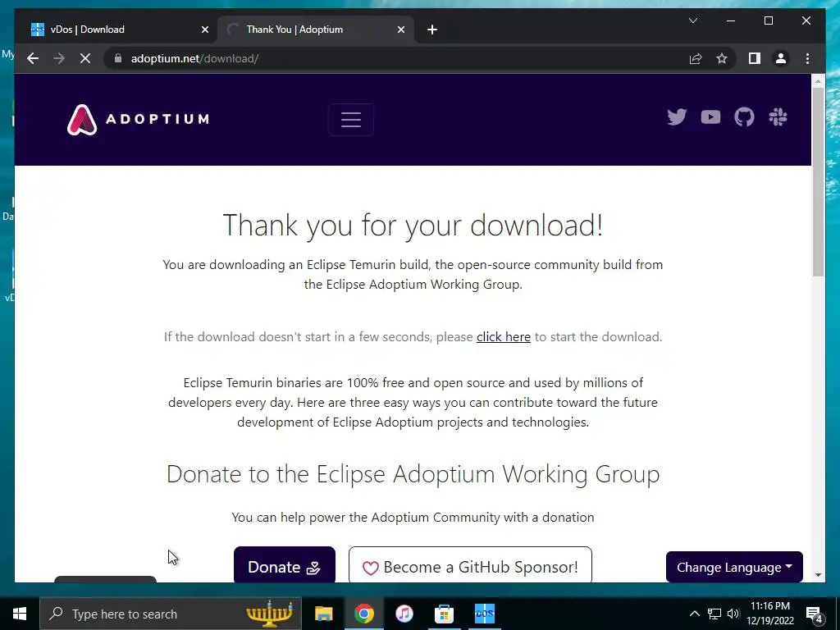Open Adoptium's Twitter page icon
Image resolution: width=840 pixels, height=630 pixels.
[677, 116]
